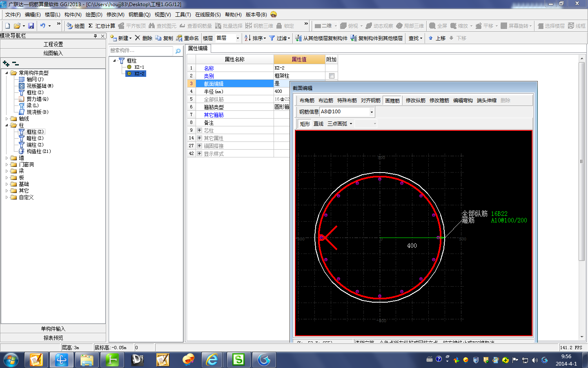The image size is (588, 368).
Task: Open the 工具(T) menu
Action: [x=183, y=15]
